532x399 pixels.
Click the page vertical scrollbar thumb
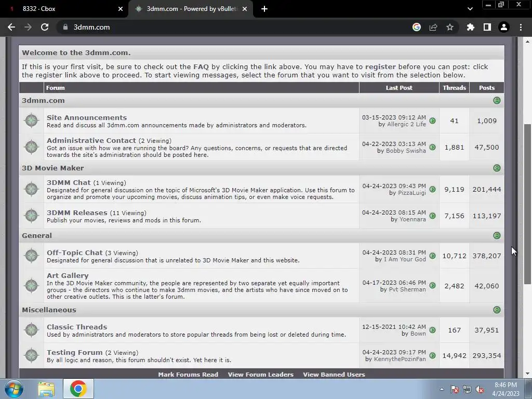tap(527, 204)
